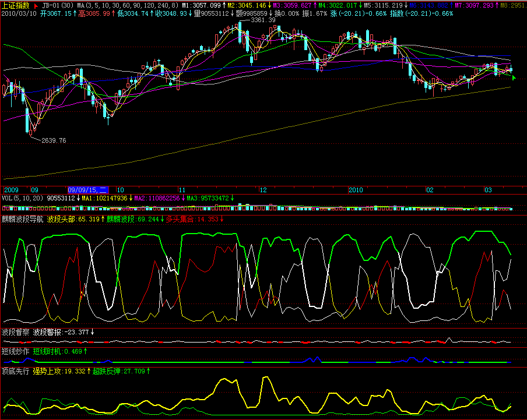Viewport: 527px width, 420px height.
Task: Click the 波段督察 indicator title
Action: pyautogui.click(x=16, y=333)
